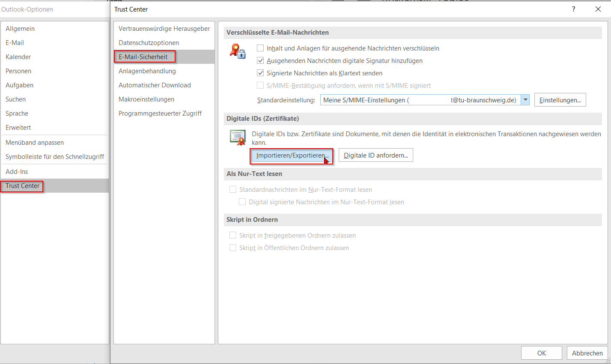Open the Standardeinstellung dropdown arrow
This screenshot has width=611, height=364.
(525, 100)
